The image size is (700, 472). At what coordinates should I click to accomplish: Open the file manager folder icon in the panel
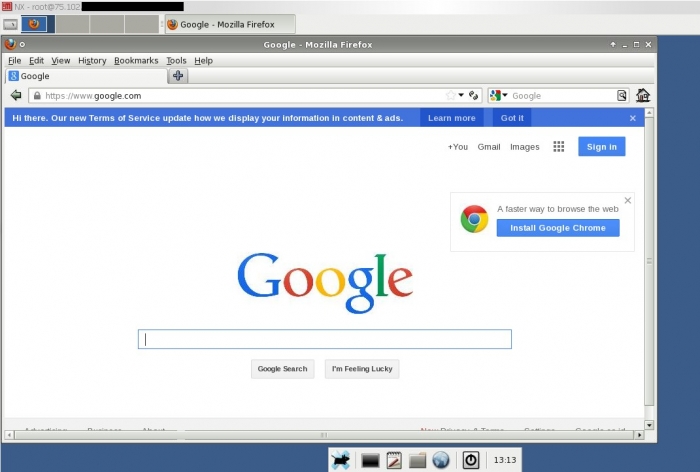pyautogui.click(x=417, y=460)
